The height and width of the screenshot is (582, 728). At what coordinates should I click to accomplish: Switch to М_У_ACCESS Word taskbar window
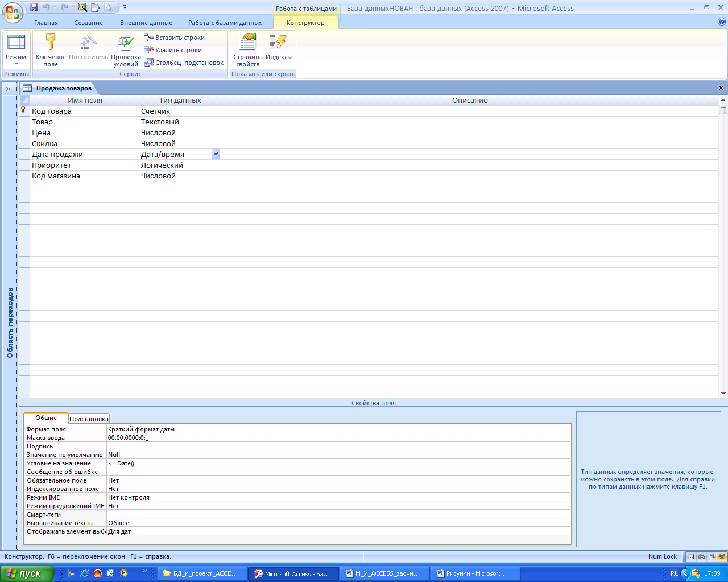[384, 573]
